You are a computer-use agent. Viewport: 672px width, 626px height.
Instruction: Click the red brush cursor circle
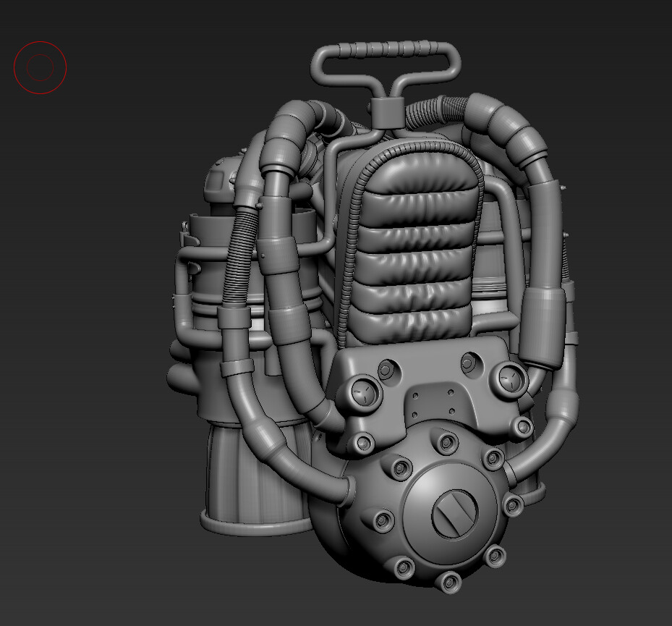click(x=40, y=67)
